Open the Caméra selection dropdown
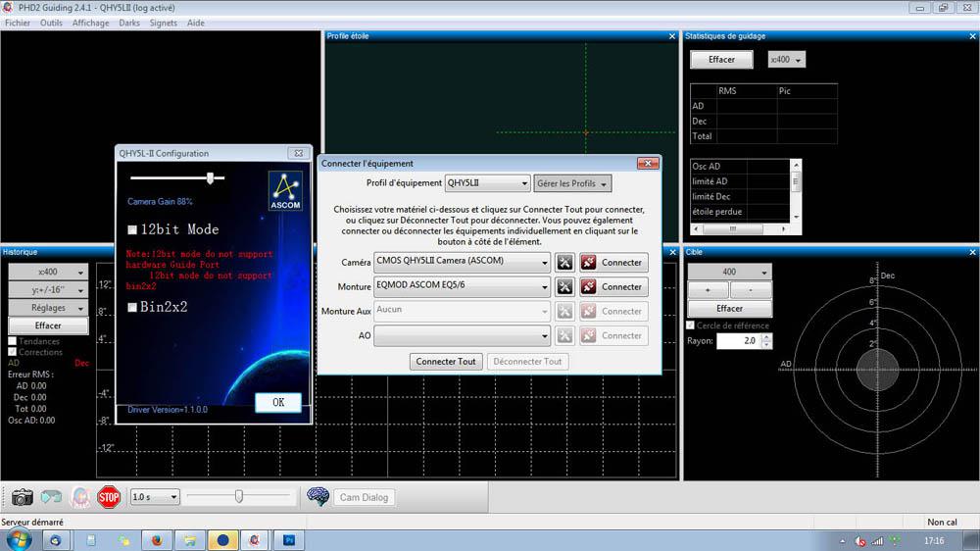Screen dimensions: 980x551 tap(462, 262)
